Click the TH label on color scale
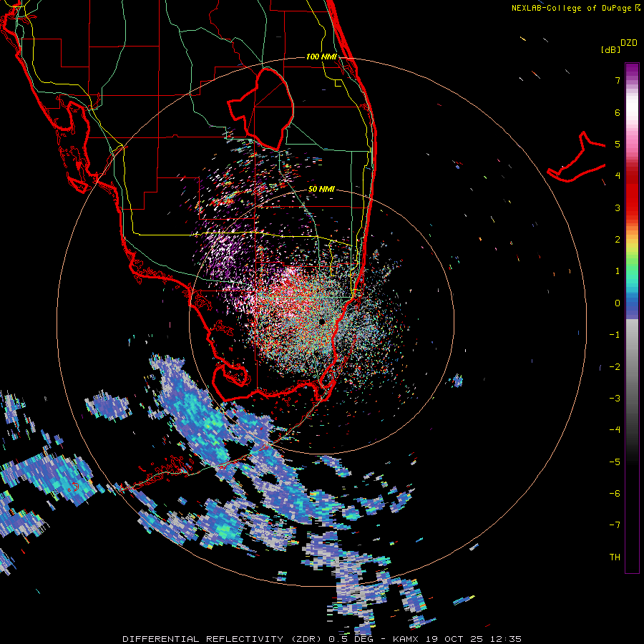 [x=615, y=557]
